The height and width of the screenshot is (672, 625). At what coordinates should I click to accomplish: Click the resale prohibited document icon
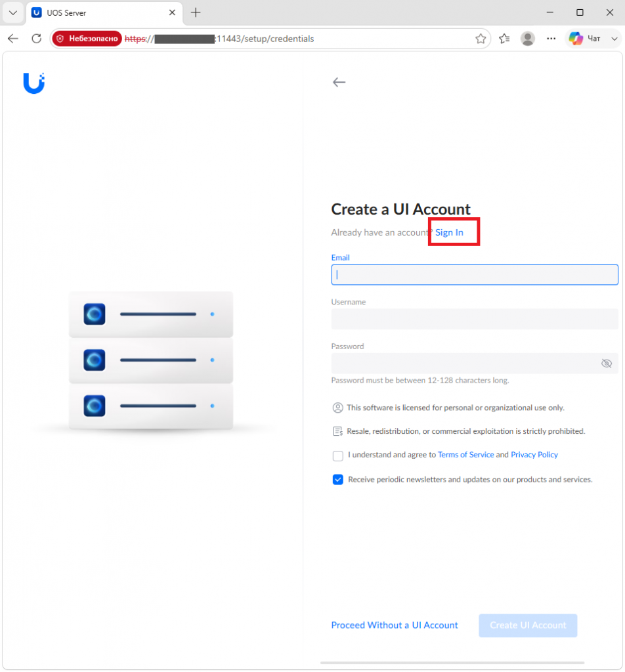pyautogui.click(x=338, y=431)
